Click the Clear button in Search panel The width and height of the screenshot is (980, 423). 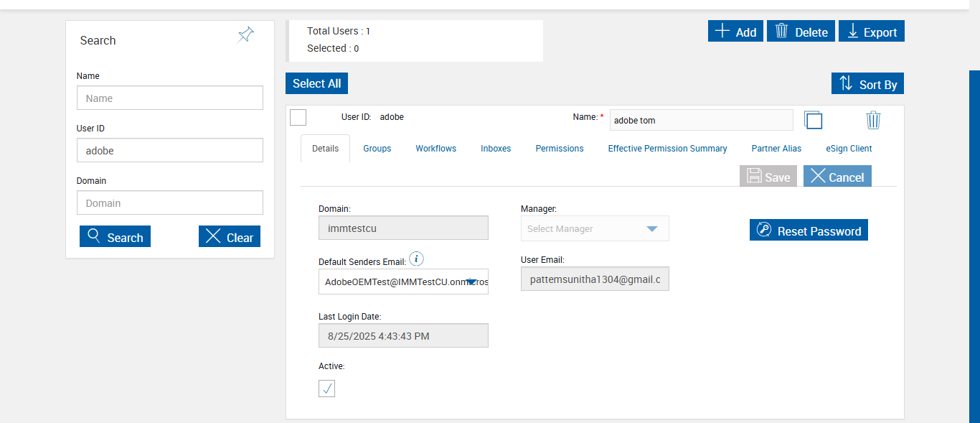pyautogui.click(x=230, y=237)
